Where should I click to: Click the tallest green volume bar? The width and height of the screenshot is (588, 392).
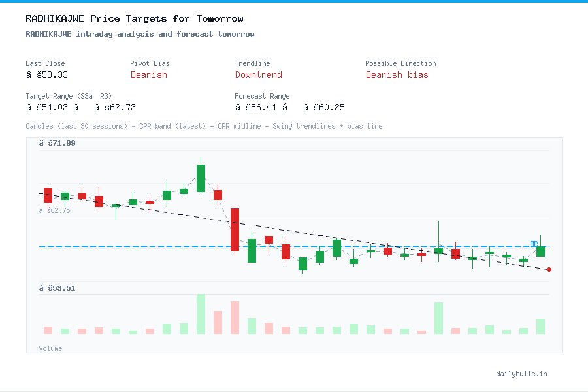(x=201, y=314)
